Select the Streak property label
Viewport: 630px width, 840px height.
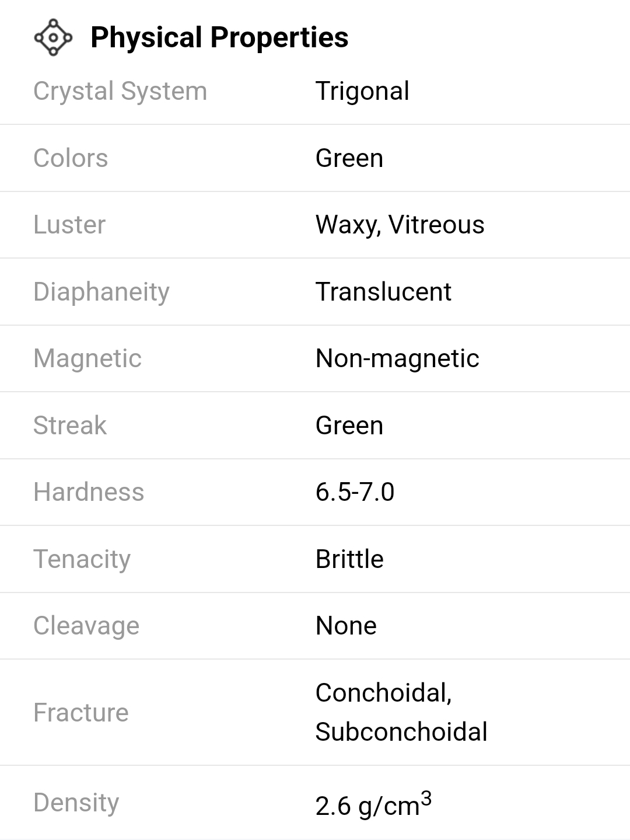(70, 426)
